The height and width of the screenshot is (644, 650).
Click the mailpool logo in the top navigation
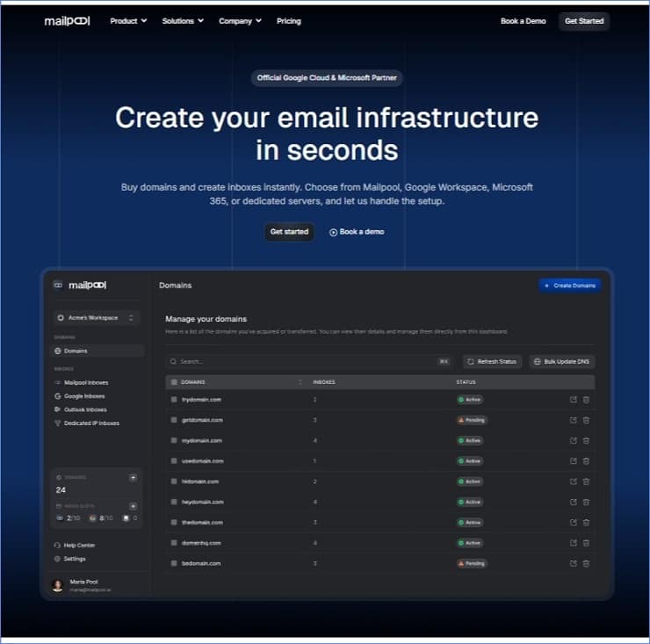point(67,21)
